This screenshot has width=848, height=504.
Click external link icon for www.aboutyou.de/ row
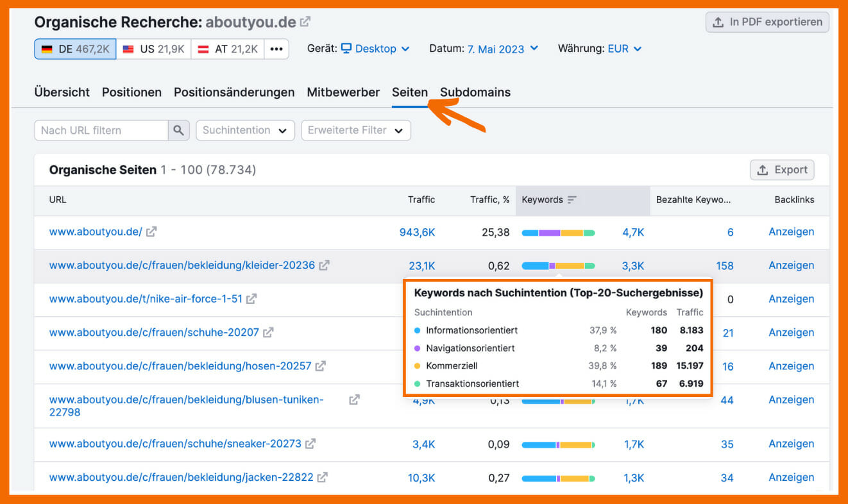[x=151, y=232]
